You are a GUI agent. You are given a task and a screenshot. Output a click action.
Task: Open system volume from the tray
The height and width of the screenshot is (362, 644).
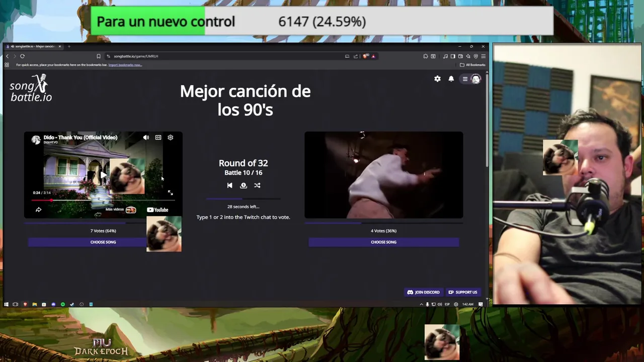click(x=440, y=304)
